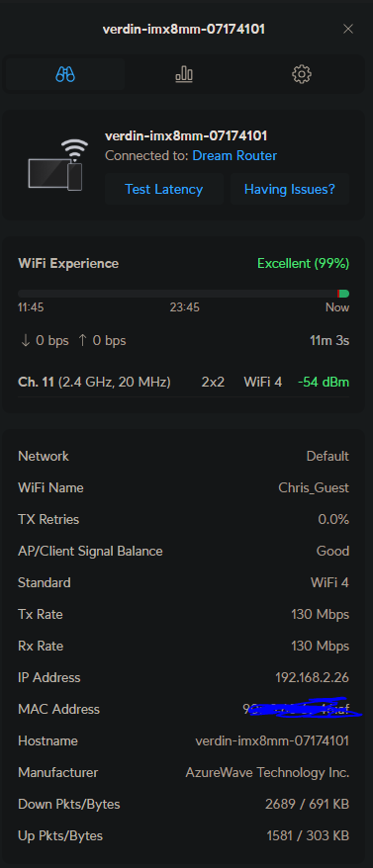
Task: Click the -54 dBm signal value
Action: 324,382
